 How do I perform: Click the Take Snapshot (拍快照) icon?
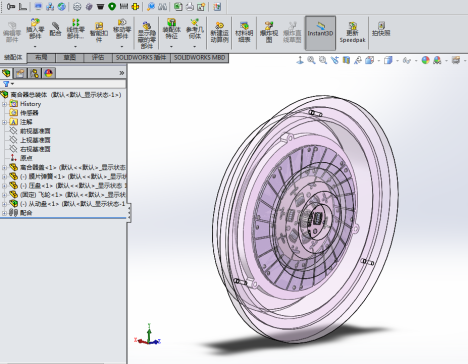click(x=381, y=29)
